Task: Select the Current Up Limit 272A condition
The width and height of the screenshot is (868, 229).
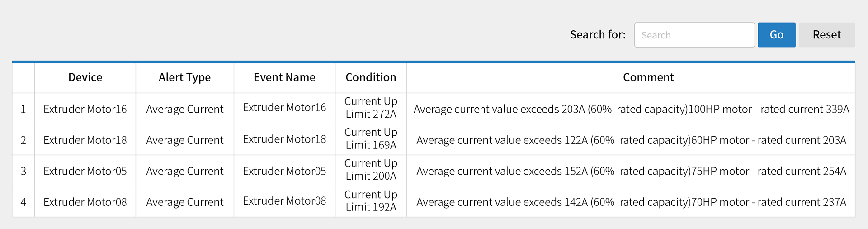Action: tap(371, 108)
